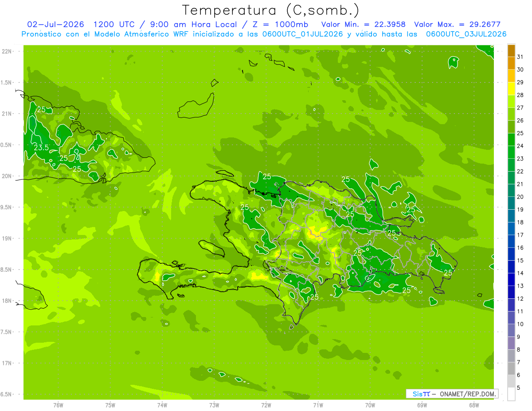This screenshot has width=532, height=411.
Task: Click the gray legend swatch between 6 and 7
Action: tap(511, 368)
